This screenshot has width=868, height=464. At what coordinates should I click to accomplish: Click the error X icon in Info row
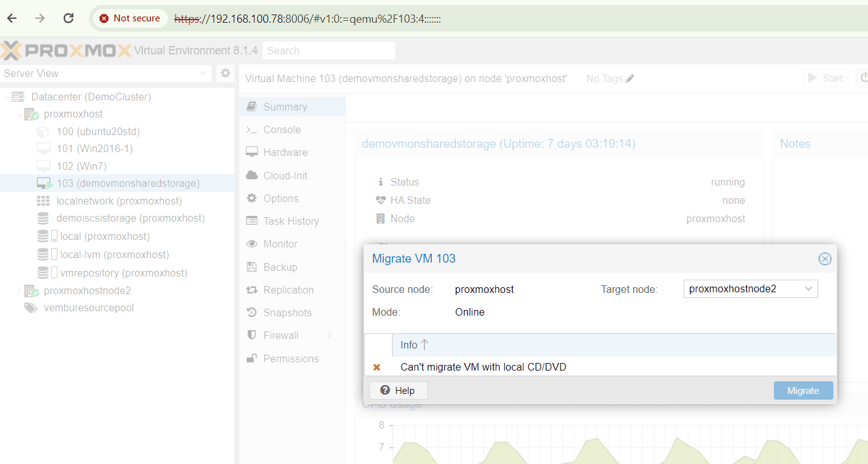click(x=377, y=367)
